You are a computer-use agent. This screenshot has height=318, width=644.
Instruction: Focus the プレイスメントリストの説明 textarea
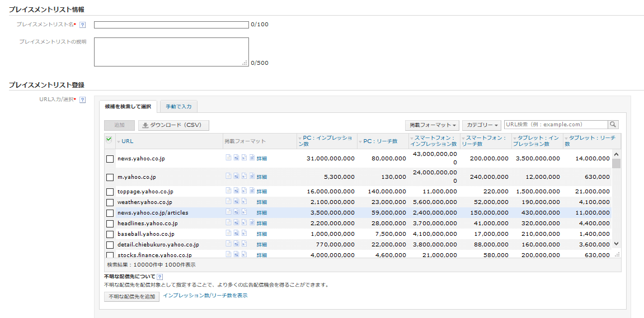[171, 52]
